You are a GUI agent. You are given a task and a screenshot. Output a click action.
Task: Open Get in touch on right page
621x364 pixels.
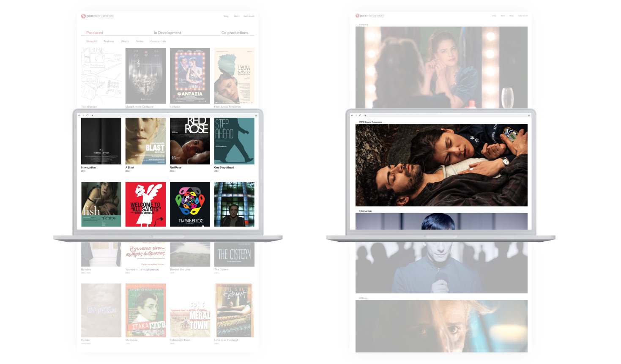(x=523, y=16)
